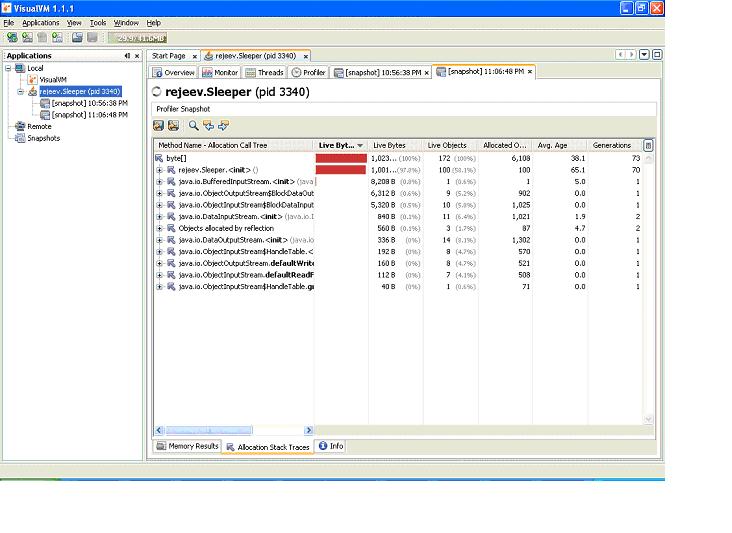The width and height of the screenshot is (732, 533).
Task: Click the scroll tabs left arrow
Action: click(620, 55)
